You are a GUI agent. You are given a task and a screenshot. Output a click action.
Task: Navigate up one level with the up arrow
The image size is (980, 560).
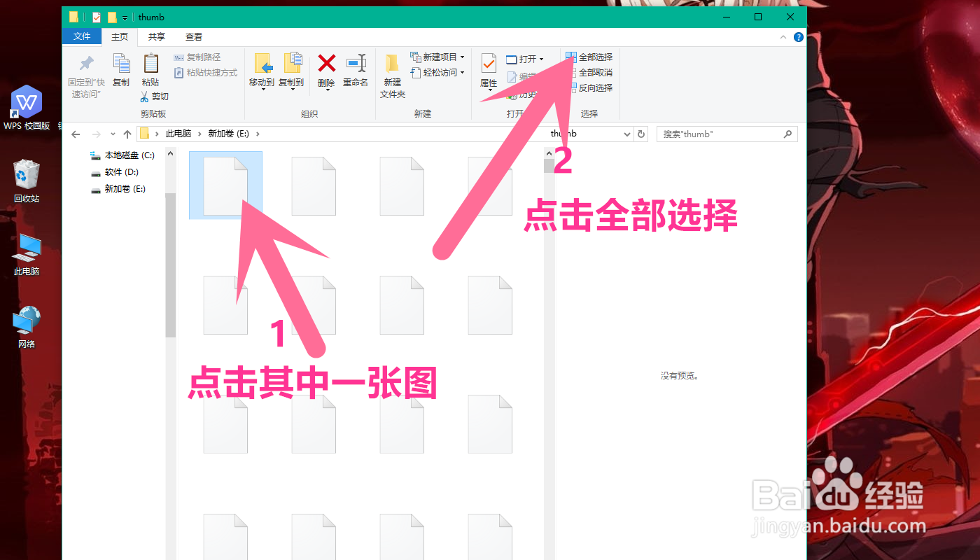tap(127, 134)
